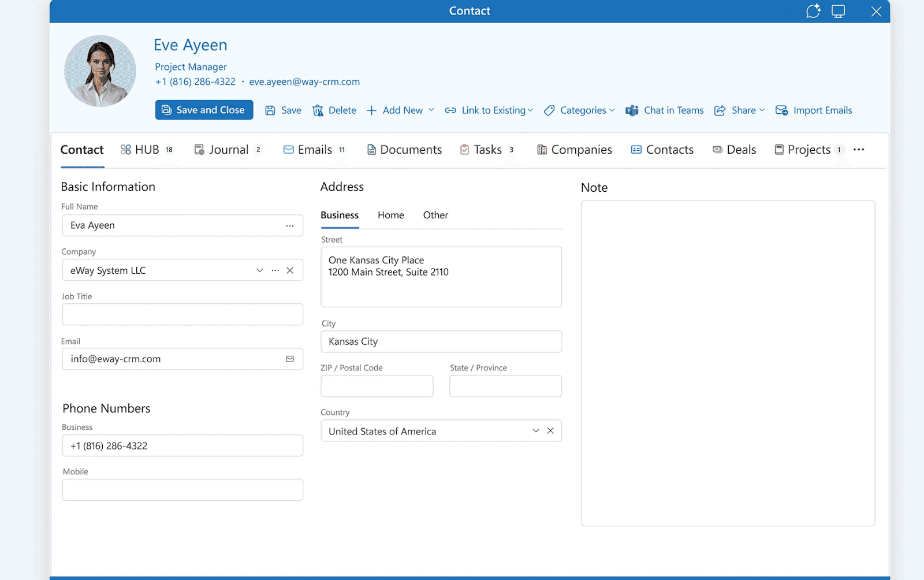The width and height of the screenshot is (924, 580).
Task: Expand the Company field dropdown
Action: 259,270
